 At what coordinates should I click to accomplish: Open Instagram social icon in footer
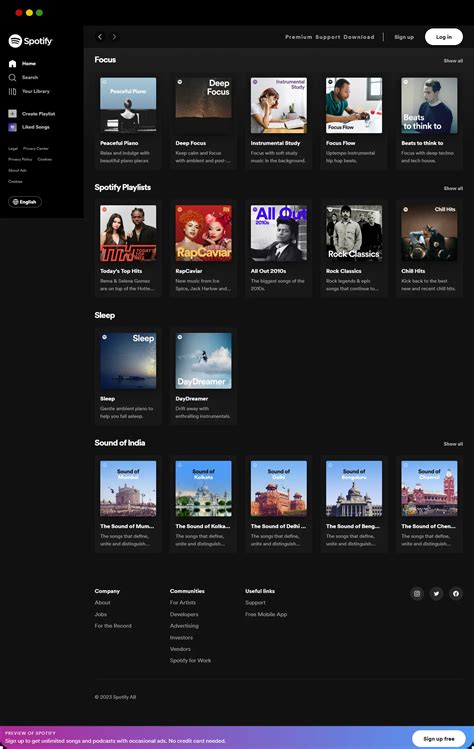pos(417,594)
